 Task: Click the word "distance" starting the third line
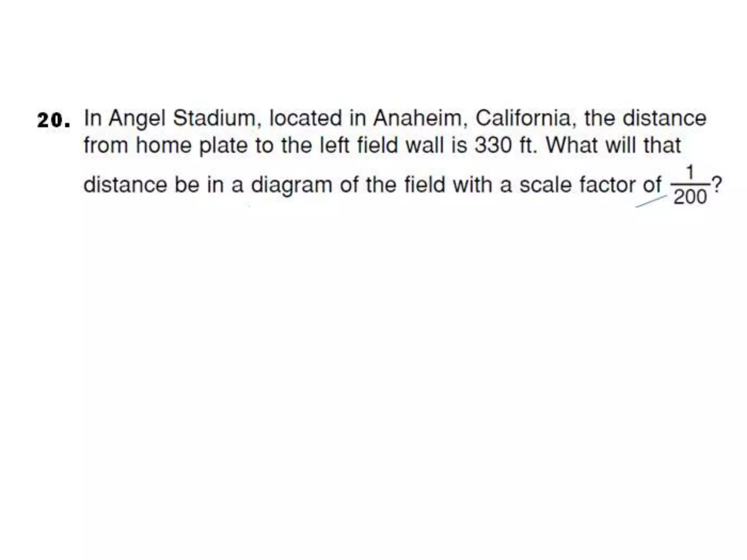125,184
